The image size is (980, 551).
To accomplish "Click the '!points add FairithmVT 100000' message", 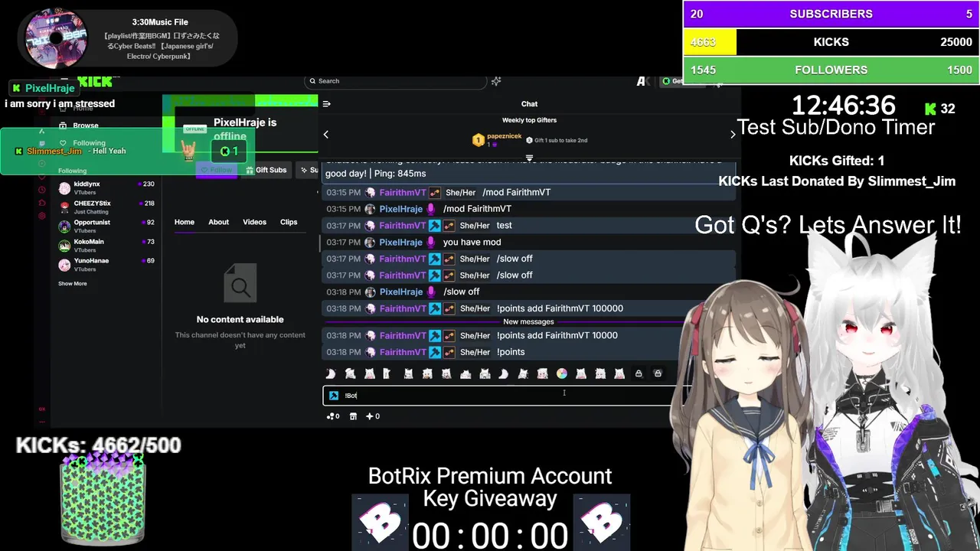I will (x=560, y=308).
